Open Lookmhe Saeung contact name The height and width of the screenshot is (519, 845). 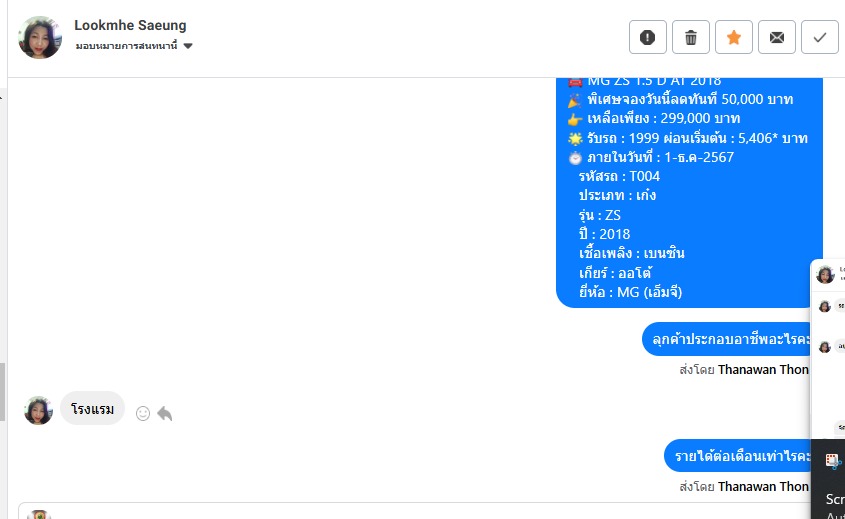130,25
